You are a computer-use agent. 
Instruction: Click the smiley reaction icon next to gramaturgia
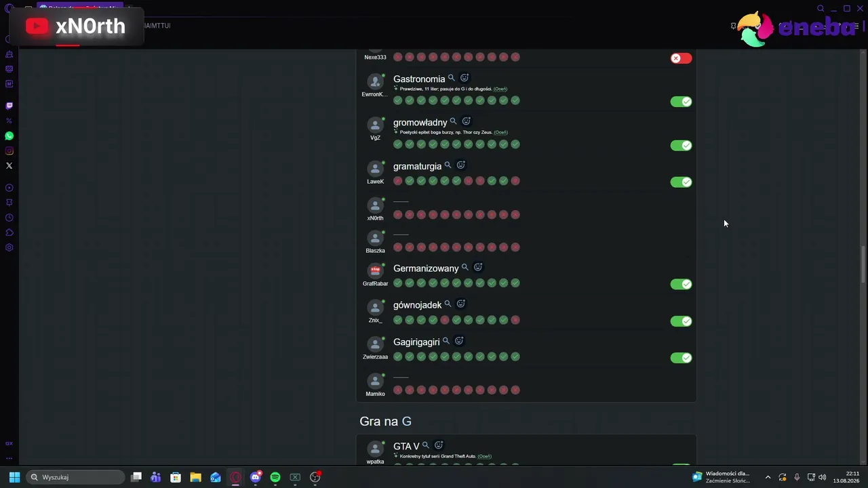click(x=460, y=165)
